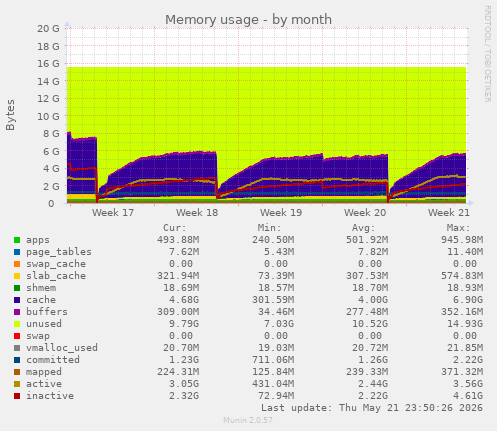The height and width of the screenshot is (431, 497).
Task: Click the 'Week 19' axis label
Action: [281, 213]
